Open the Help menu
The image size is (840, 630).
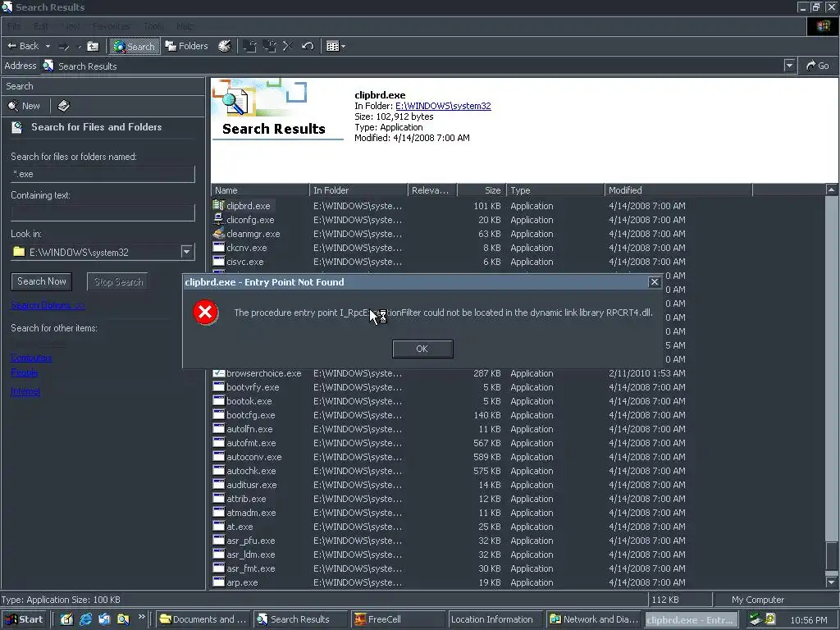point(185,26)
